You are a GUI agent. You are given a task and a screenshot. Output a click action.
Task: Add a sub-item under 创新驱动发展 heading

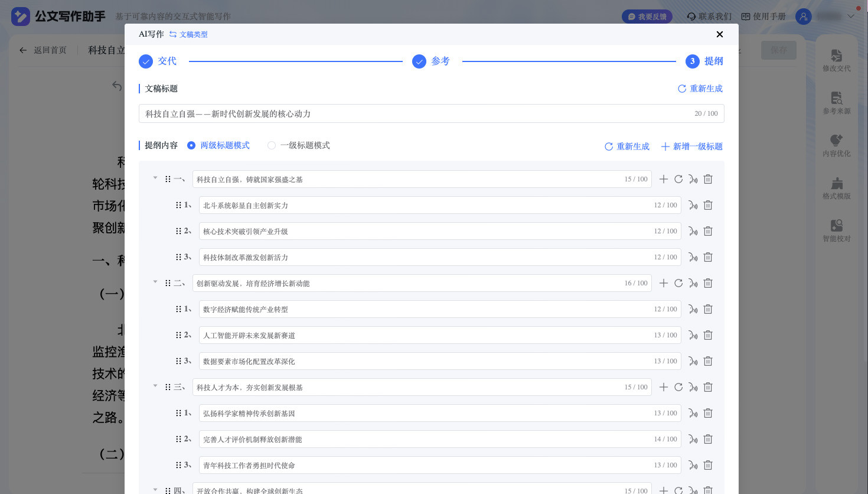[x=664, y=283]
